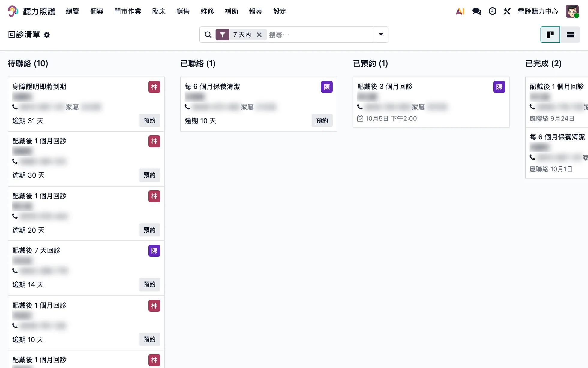Click 已預約 (1) column header
The width and height of the screenshot is (588, 368).
pyautogui.click(x=370, y=63)
